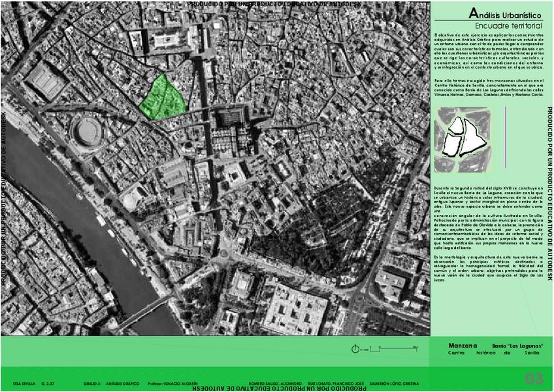
Task: Click the group code 'G. 2.07'
Action: pos(48,384)
